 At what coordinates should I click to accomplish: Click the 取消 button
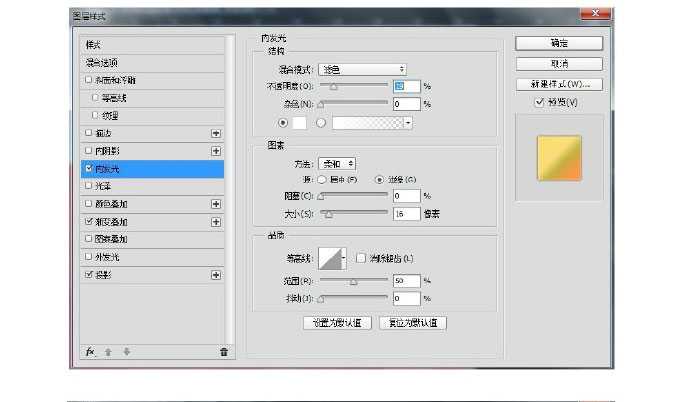(x=559, y=64)
